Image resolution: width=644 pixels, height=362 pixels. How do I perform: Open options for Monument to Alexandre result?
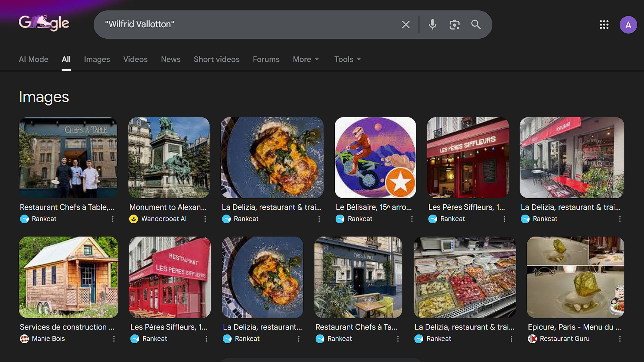[205, 219]
